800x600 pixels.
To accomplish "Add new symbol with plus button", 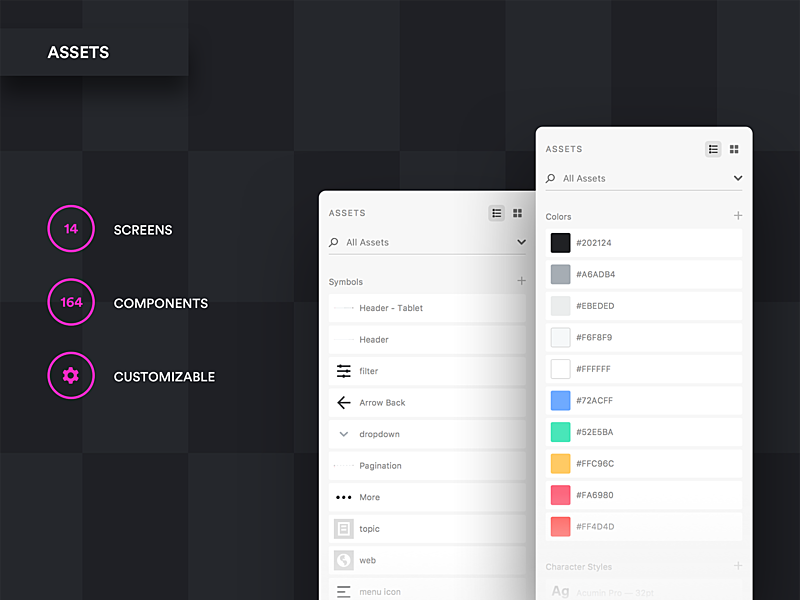I will pos(521,281).
